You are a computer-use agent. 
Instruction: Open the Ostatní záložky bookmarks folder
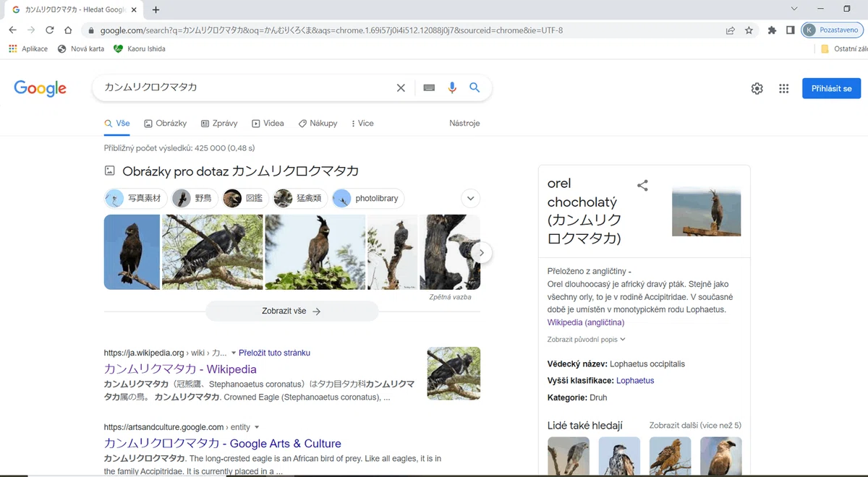843,48
